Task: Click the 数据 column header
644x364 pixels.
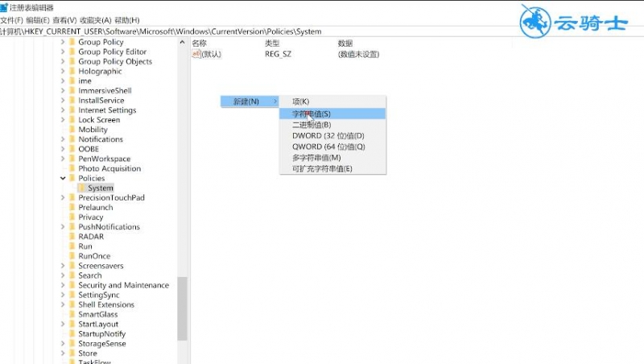Action: pyautogui.click(x=345, y=43)
